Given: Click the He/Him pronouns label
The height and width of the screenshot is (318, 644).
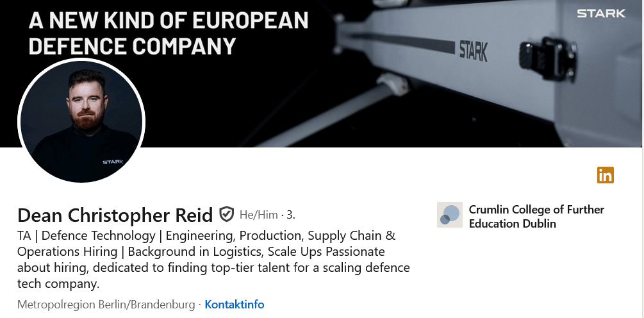Looking at the screenshot, I should (258, 214).
